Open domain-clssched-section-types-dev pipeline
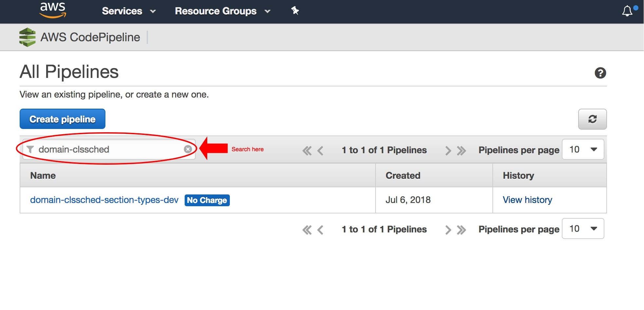Viewport: 644px width, 310px height. 104,200
